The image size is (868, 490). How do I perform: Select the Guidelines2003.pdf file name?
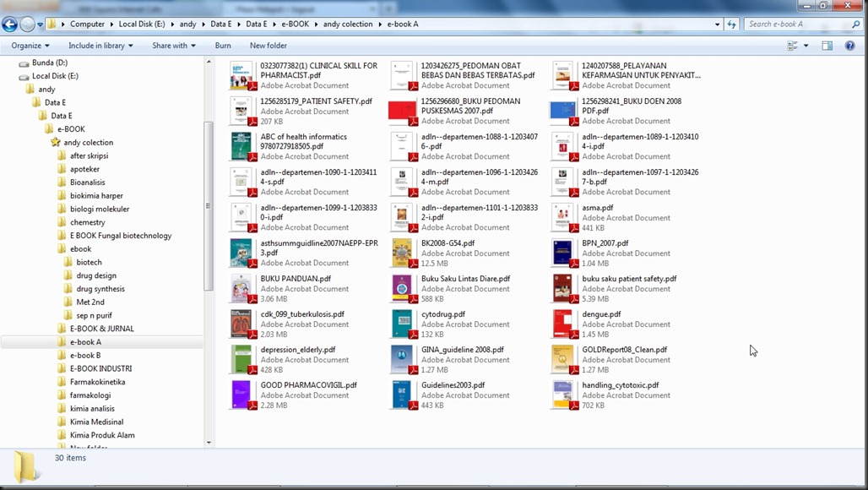(453, 384)
